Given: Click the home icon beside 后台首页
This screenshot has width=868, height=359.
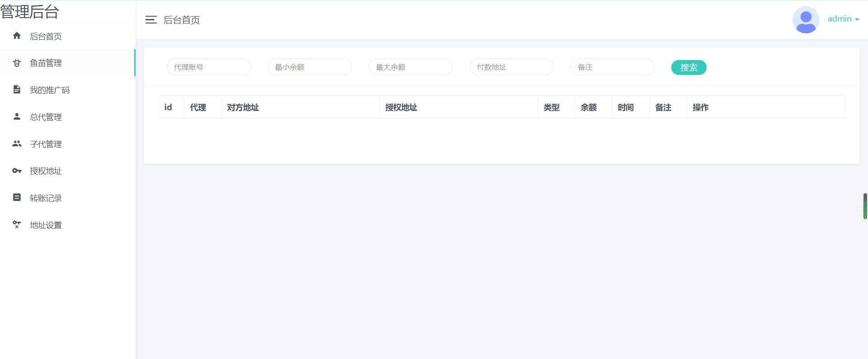Looking at the screenshot, I should [17, 36].
